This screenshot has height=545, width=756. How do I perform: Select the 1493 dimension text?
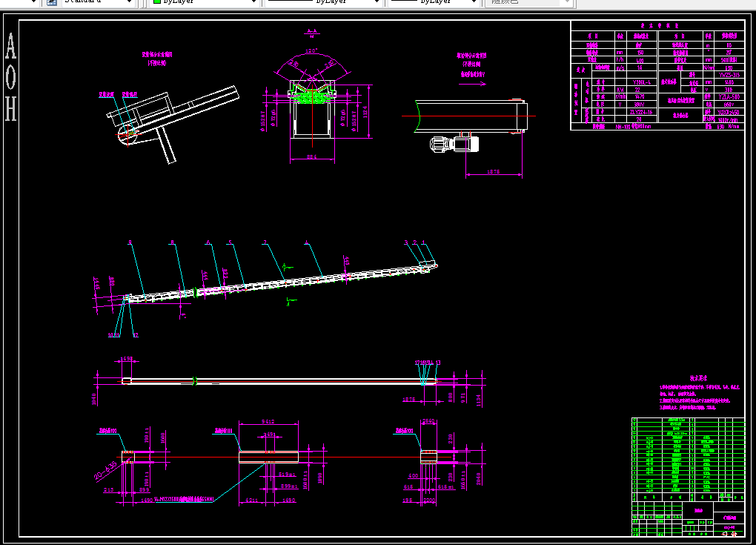click(x=126, y=359)
